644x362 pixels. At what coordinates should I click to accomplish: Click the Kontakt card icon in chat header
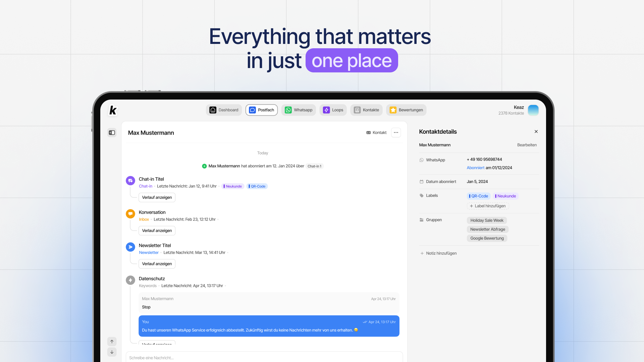click(368, 133)
